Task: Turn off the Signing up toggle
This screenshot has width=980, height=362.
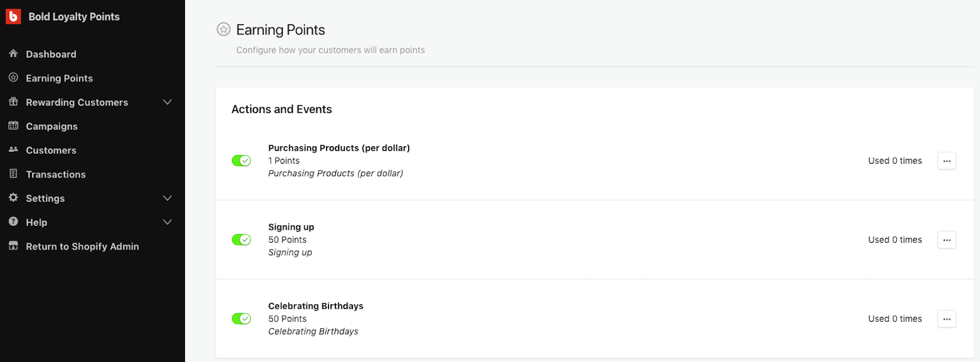Action: 241,240
